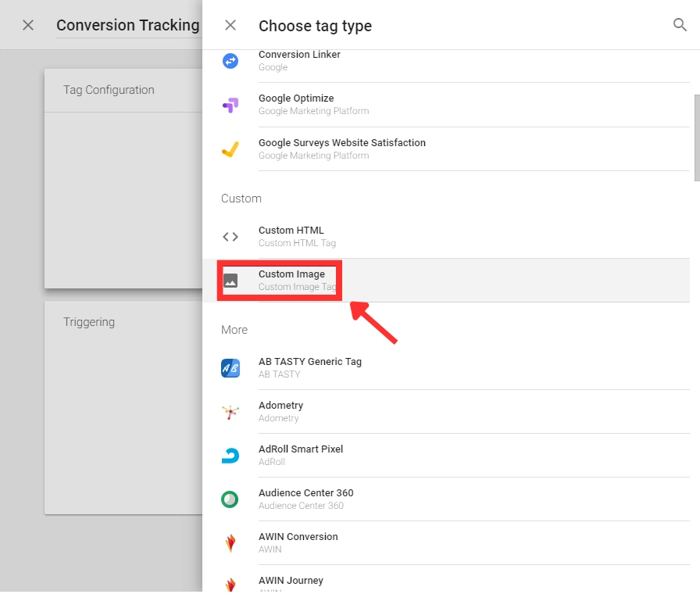The image size is (700, 594).
Task: Click the Audience Center 360 icon
Action: (230, 499)
